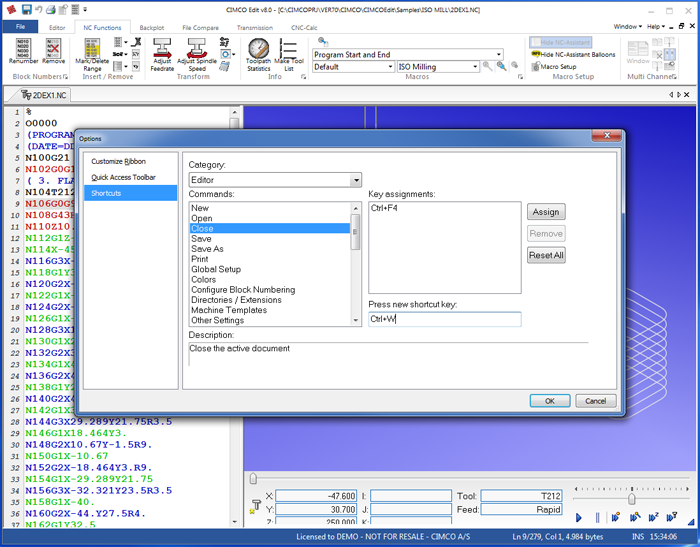
Task: Switch to the File Compare ribbon tab
Action: tap(200, 28)
